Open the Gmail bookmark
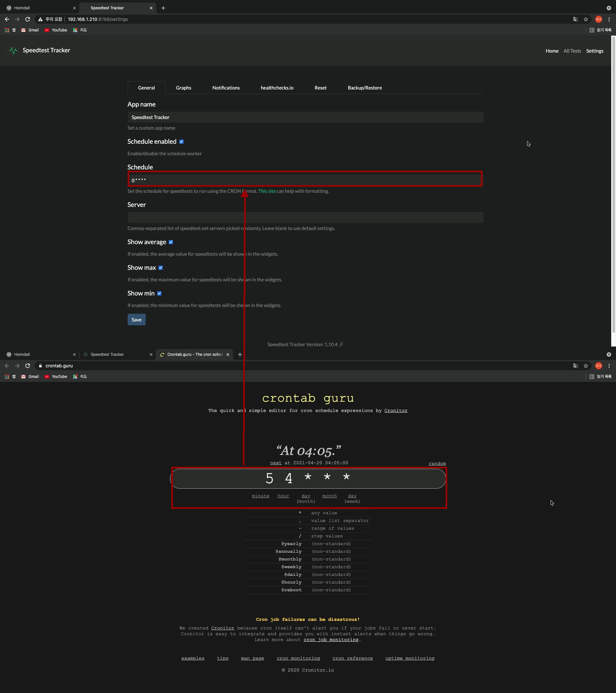The image size is (616, 693). click(x=30, y=30)
